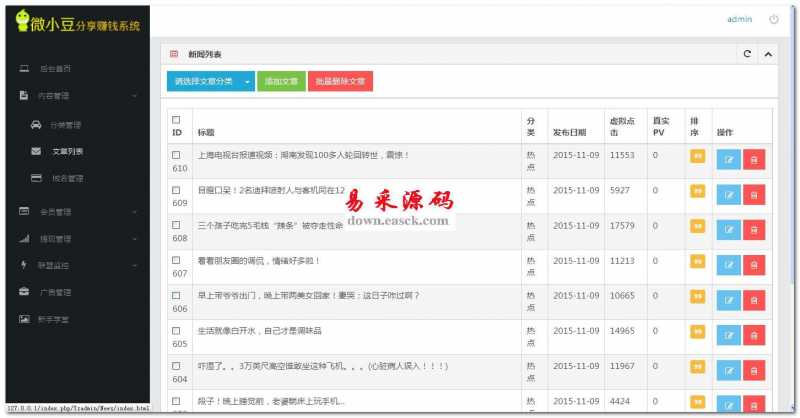Image resolution: width=800 pixels, height=418 pixels.
Task: Click the admin username link
Action: point(739,19)
